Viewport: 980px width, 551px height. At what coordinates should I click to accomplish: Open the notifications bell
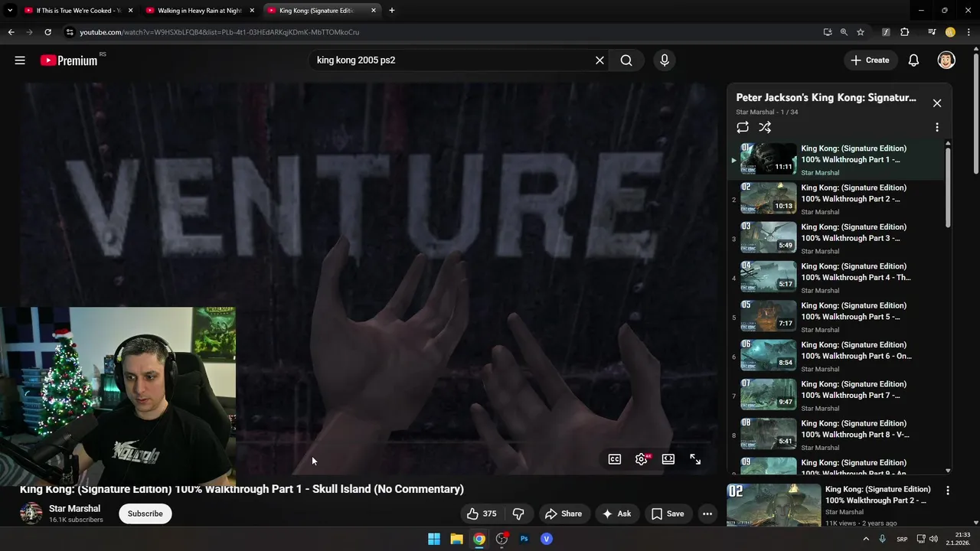913,60
